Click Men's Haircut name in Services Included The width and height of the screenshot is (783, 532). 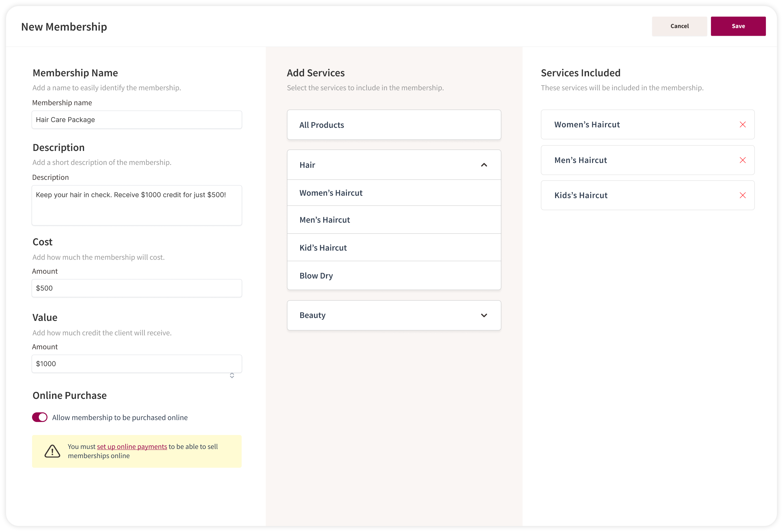(581, 160)
